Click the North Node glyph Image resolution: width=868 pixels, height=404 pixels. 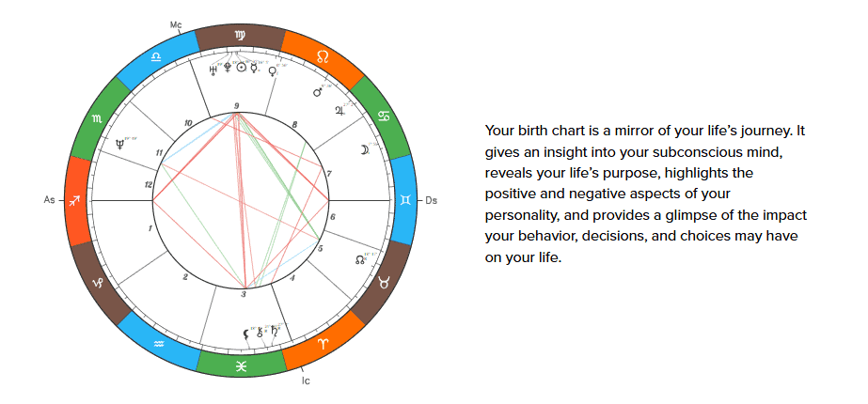coord(359,259)
